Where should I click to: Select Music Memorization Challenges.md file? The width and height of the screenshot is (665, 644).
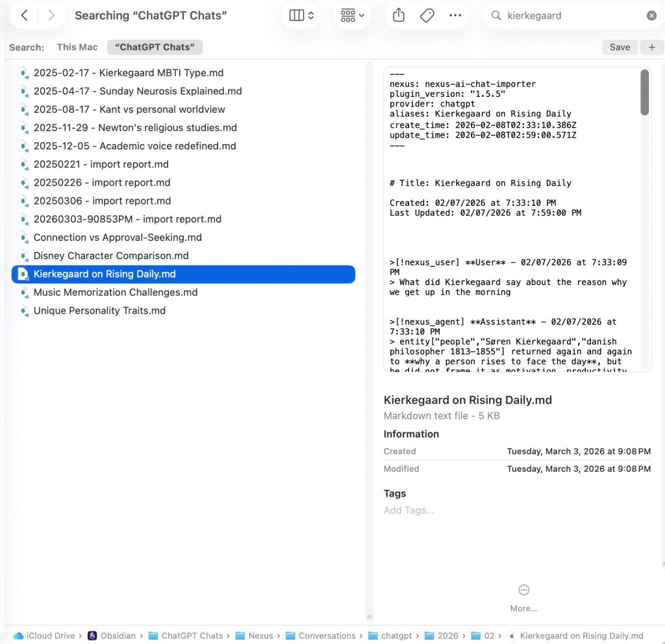click(x=116, y=292)
